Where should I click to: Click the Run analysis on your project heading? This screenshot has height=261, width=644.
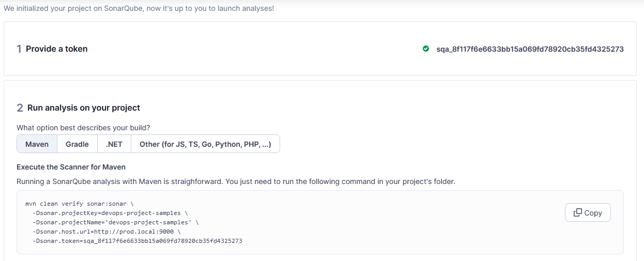point(84,108)
